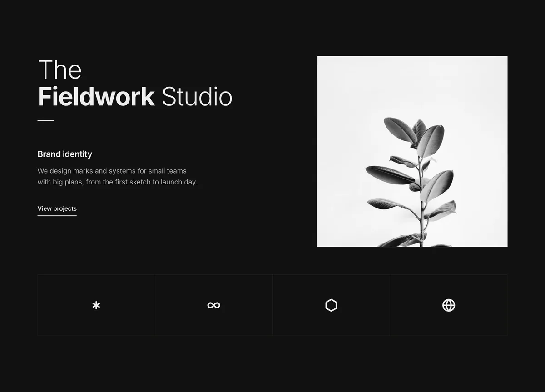Follow the View projects link
Viewport: 545px width, 392px height.
[57, 209]
